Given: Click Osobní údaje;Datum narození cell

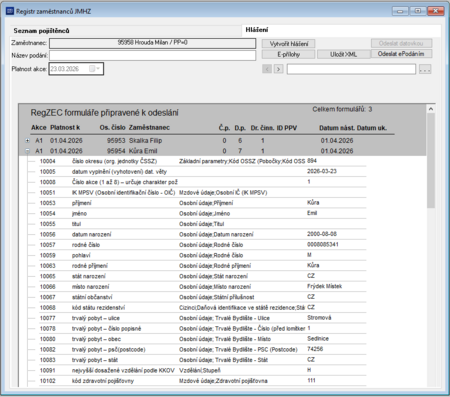Looking at the screenshot, I should 216,234.
